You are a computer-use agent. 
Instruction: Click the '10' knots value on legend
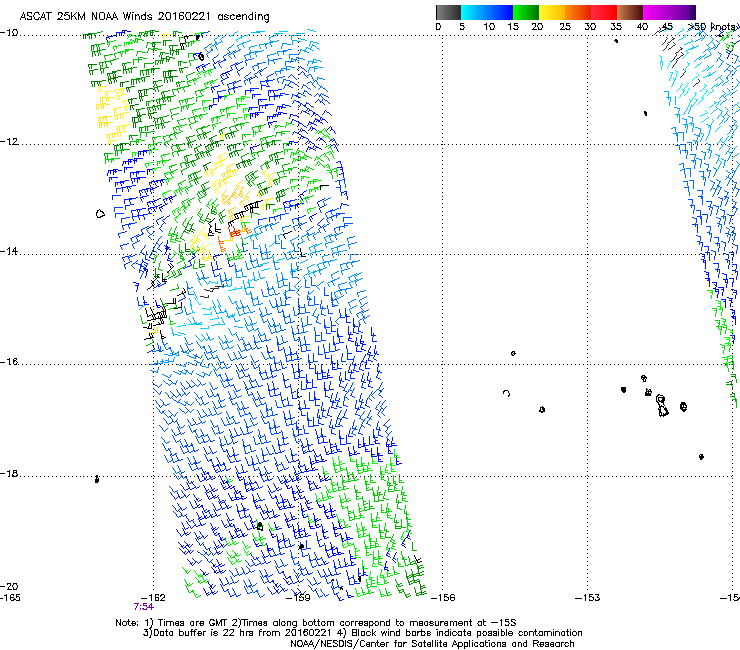point(489,27)
